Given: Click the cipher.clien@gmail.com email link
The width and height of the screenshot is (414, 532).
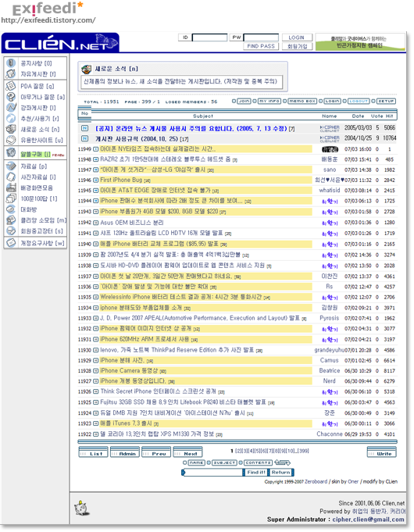Looking at the screenshot, I should pos(368,520).
